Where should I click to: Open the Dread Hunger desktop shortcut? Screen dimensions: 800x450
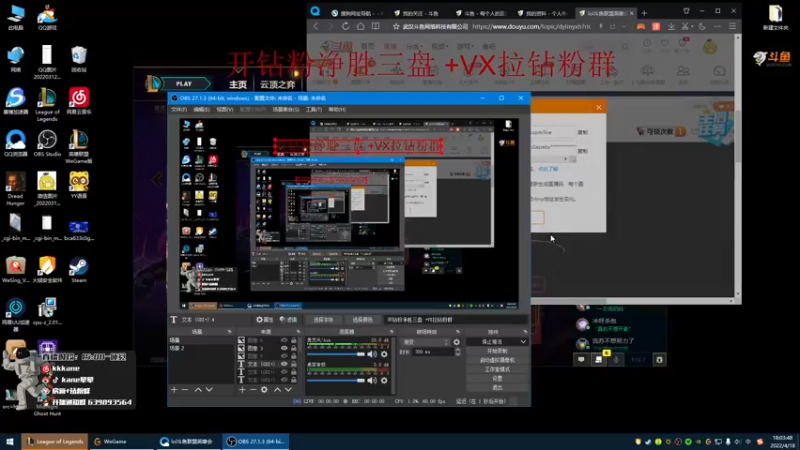(x=15, y=189)
